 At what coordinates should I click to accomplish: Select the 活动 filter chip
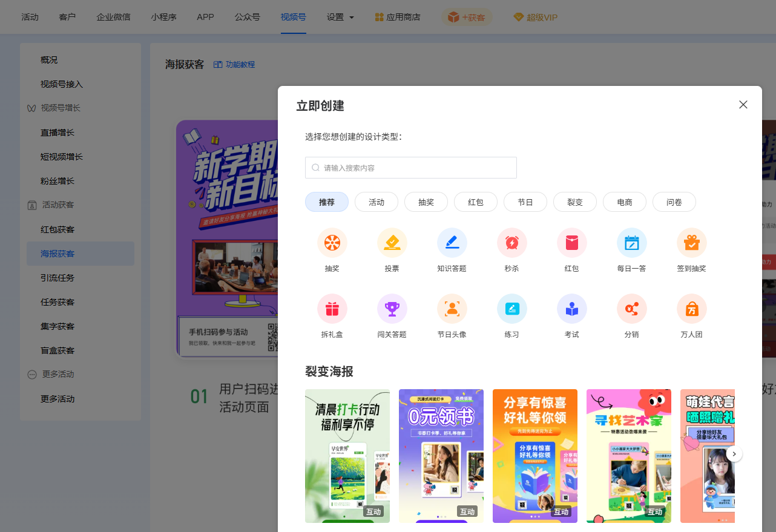point(376,202)
